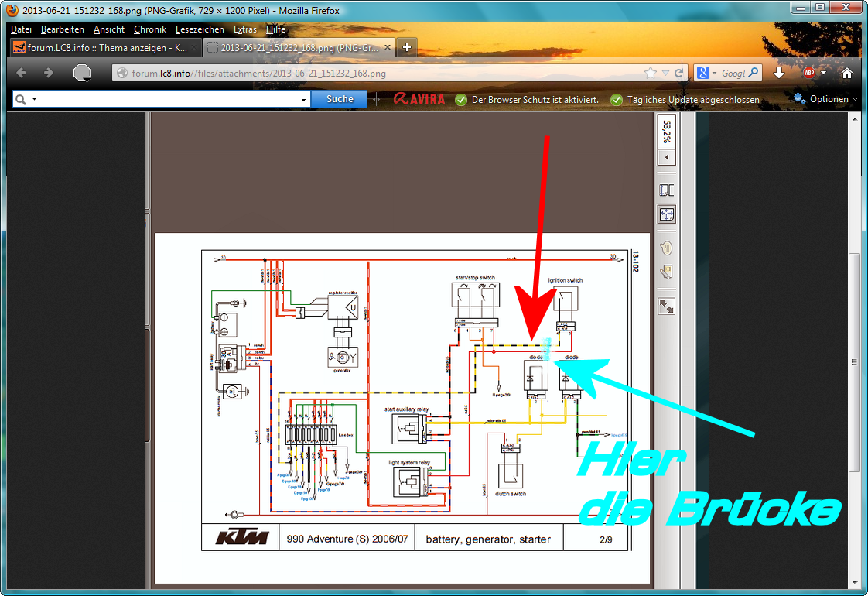Click the Adblock Plus ABP icon

(x=809, y=73)
